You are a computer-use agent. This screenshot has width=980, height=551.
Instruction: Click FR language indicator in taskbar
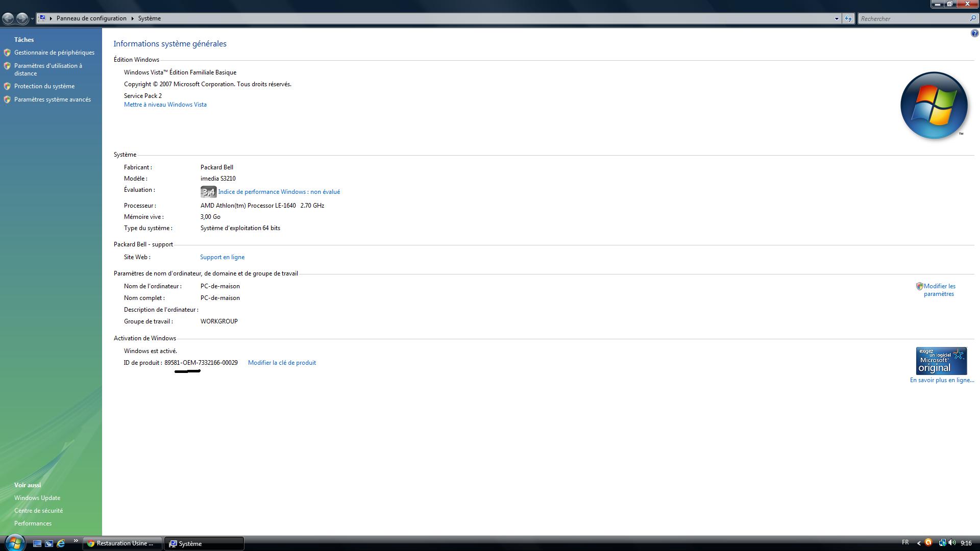click(905, 543)
